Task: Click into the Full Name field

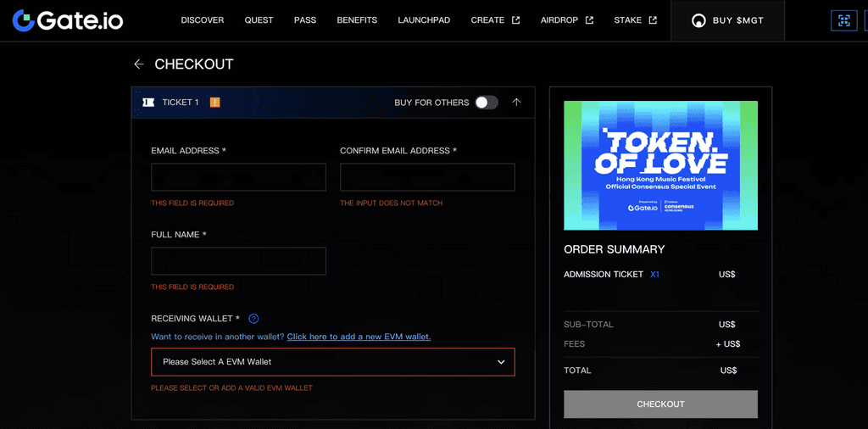Action: 238,261
